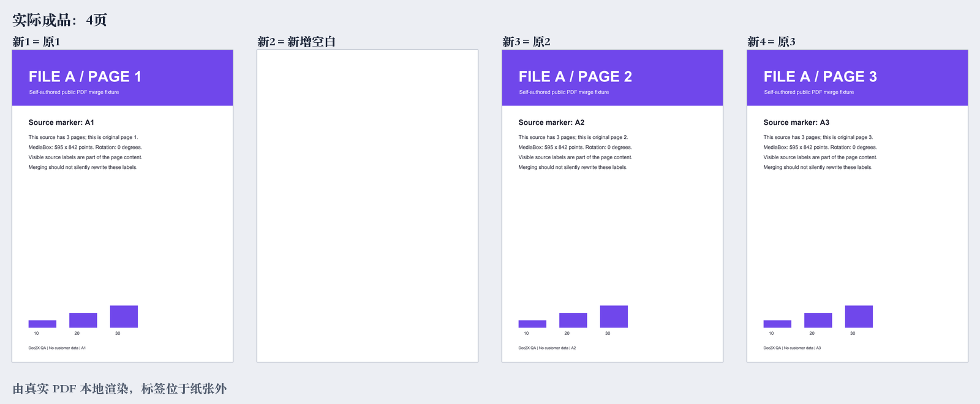The image size is (980, 404).
Task: Click the chart label "30" on the A2 page
Action: click(608, 334)
